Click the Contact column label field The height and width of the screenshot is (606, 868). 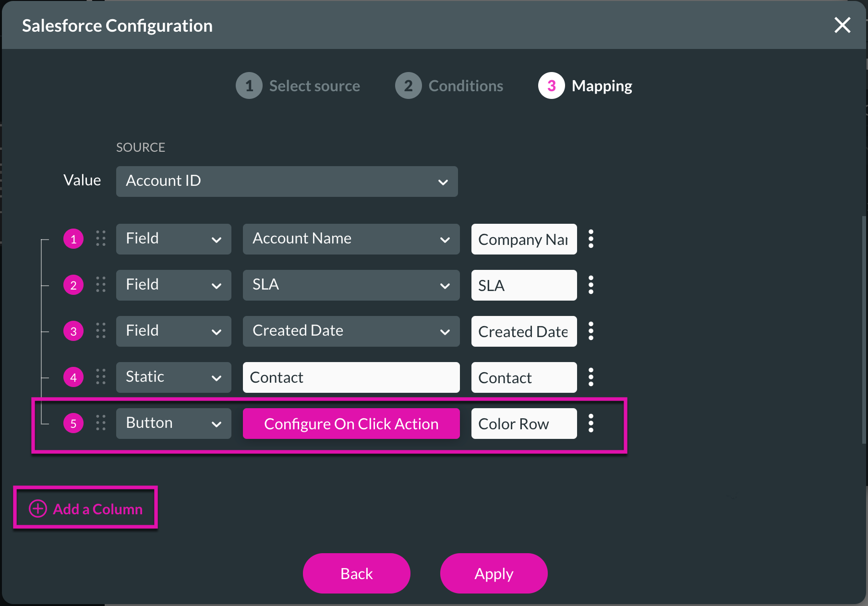coord(524,377)
